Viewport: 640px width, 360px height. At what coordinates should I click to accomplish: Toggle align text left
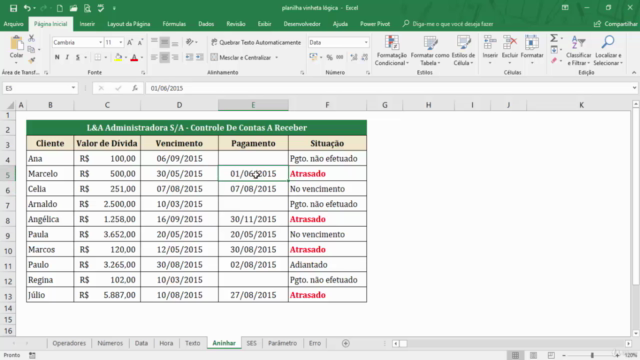coord(154,58)
